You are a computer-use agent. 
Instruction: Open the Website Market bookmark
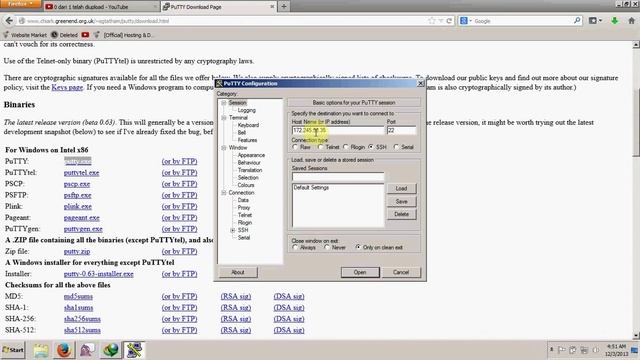pyautogui.click(x=25, y=35)
